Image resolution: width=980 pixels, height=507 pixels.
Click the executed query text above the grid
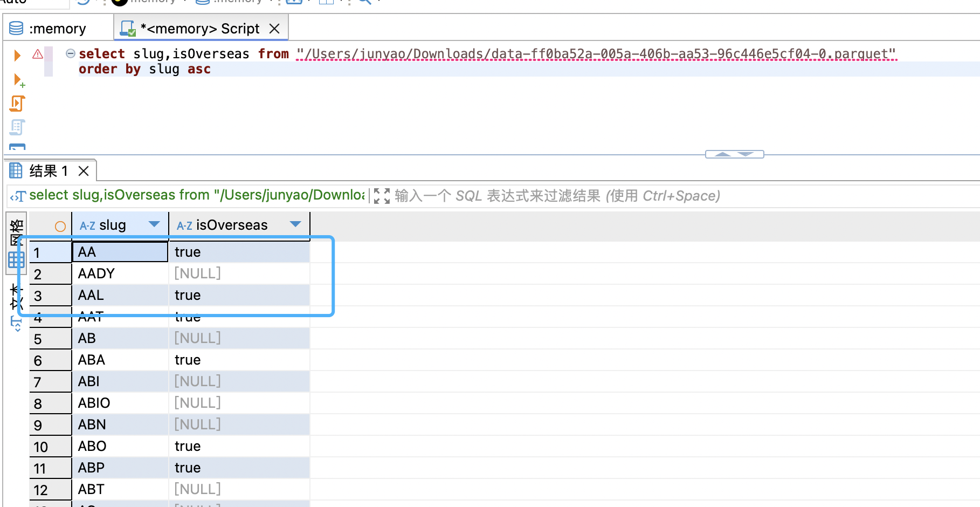(x=197, y=195)
